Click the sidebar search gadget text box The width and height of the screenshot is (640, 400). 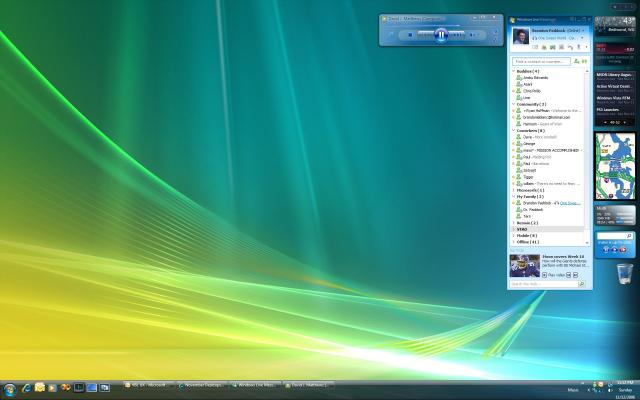(x=611, y=236)
